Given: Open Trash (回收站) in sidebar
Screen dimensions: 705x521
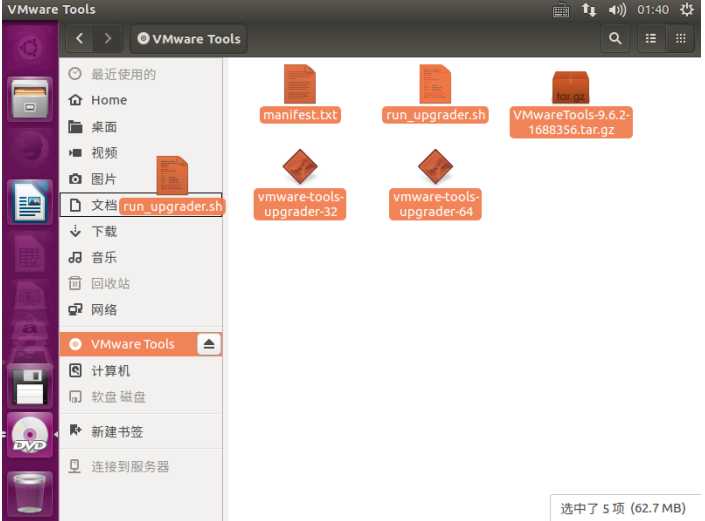Looking at the screenshot, I should coord(141,284).
